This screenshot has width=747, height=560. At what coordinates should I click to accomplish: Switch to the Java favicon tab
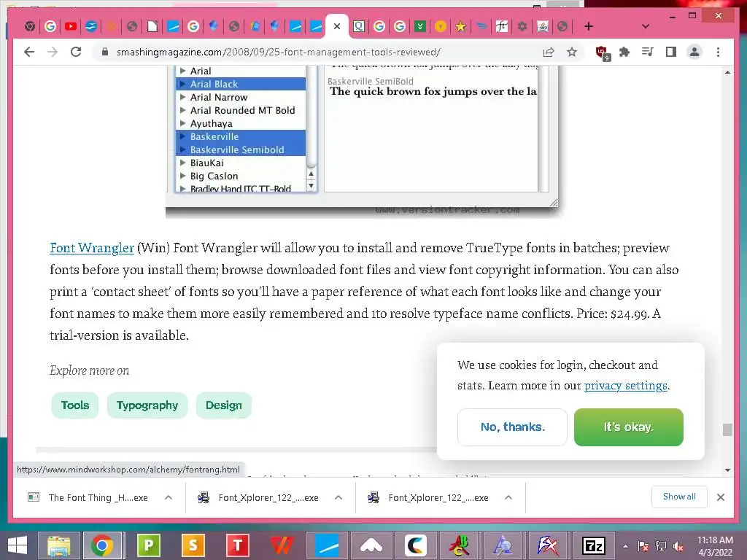[x=542, y=26]
